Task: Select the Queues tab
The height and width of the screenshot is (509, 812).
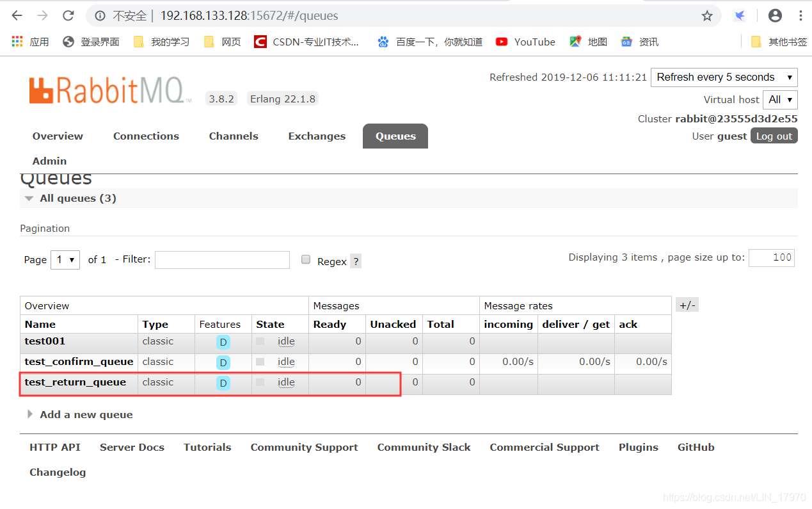Action: (x=395, y=136)
